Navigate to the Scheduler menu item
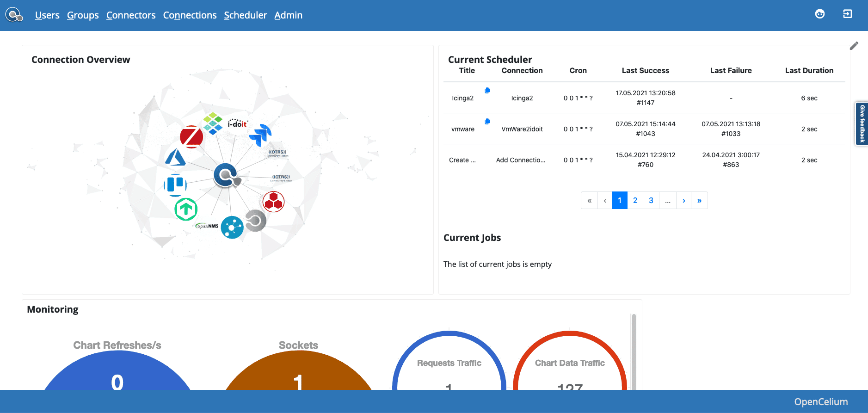The image size is (868, 413). (x=246, y=15)
